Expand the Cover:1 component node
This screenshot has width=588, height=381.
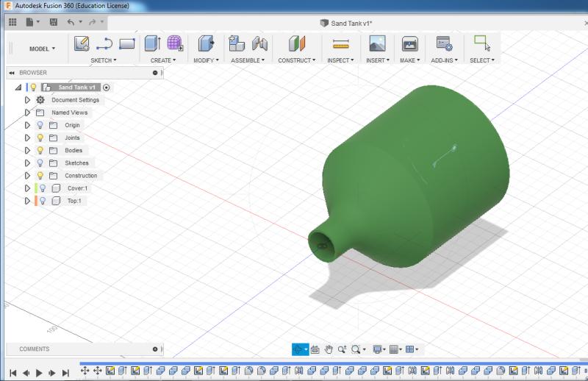click(x=27, y=188)
